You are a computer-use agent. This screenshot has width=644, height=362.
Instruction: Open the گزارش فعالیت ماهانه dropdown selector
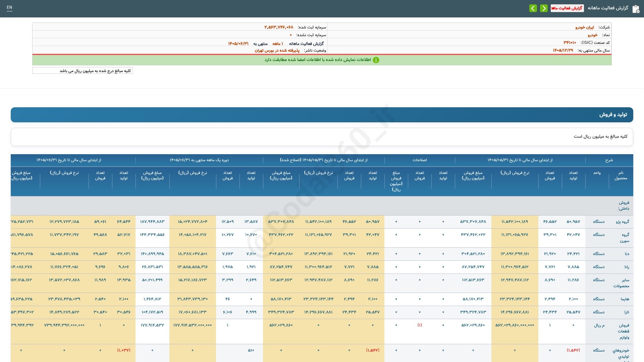coord(567,8)
